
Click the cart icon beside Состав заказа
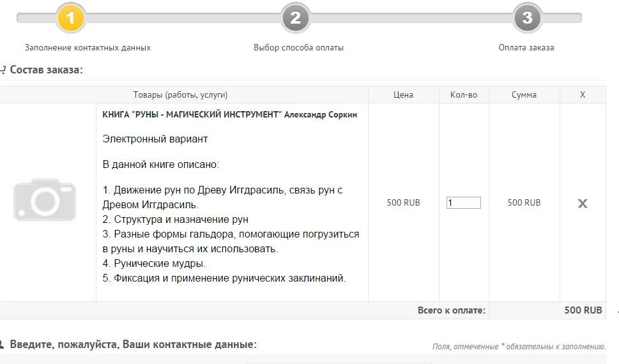pos(3,70)
